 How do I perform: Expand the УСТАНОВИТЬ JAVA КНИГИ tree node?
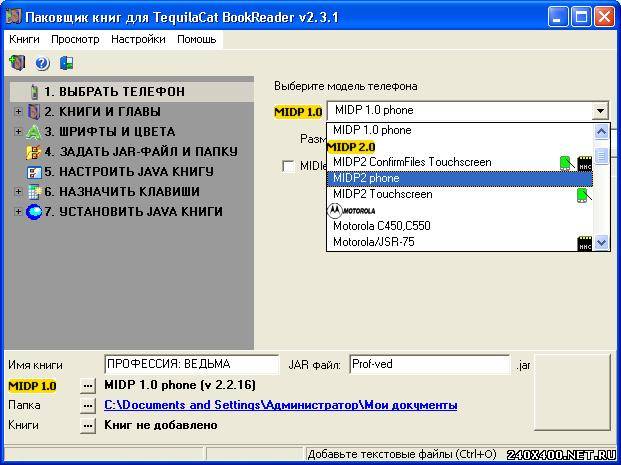(18, 211)
